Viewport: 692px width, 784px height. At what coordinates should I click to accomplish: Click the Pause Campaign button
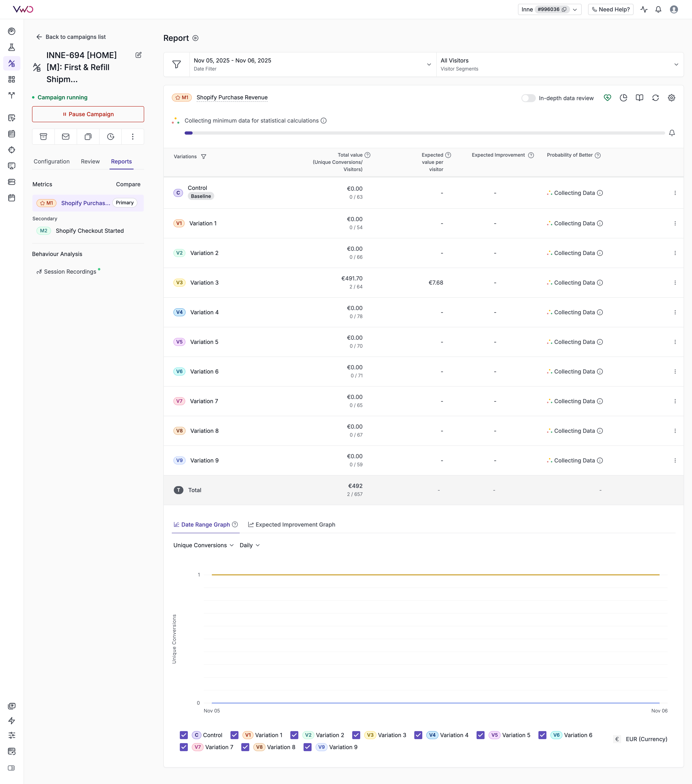[x=88, y=114]
